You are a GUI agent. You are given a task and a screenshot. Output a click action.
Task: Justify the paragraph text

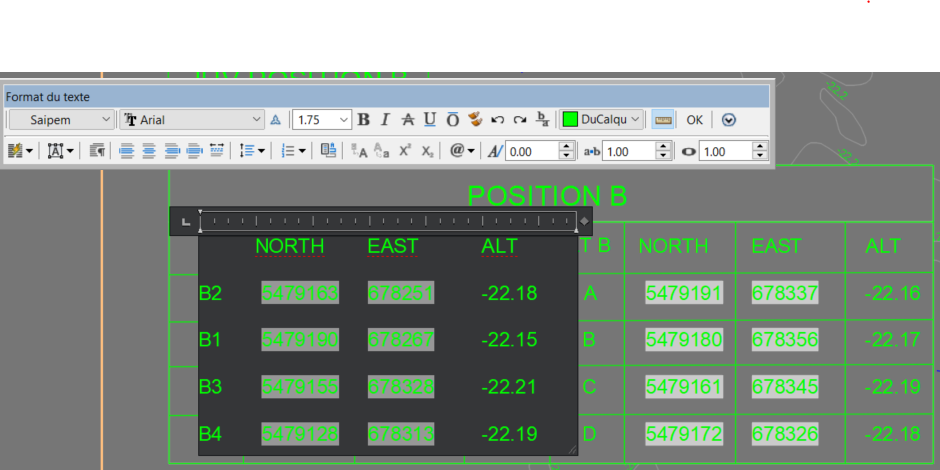194,151
